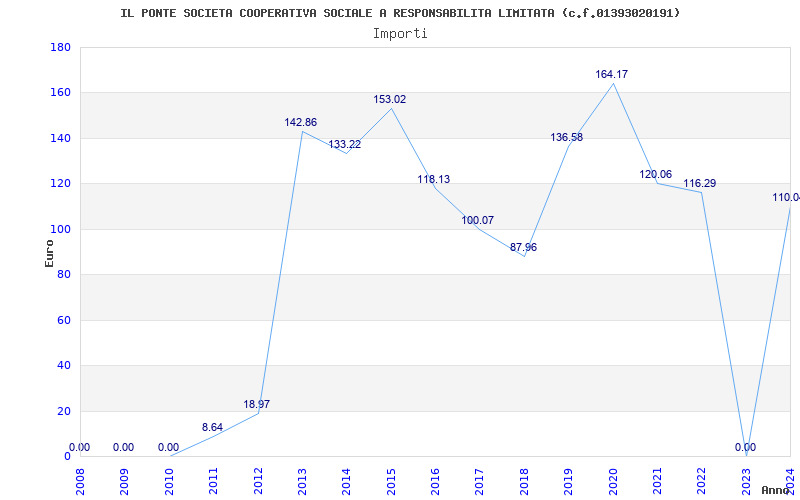This screenshot has width=800, height=500.
Task: Click the 80 y-axis tick value
Action: click(64, 274)
